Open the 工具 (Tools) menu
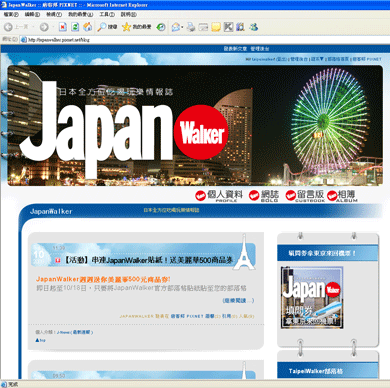The image size is (390, 388). pyautogui.click(x=107, y=14)
